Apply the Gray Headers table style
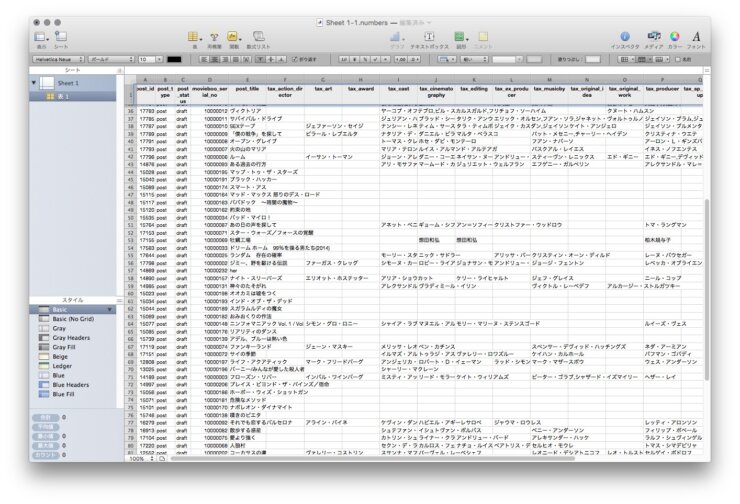The image size is (740, 504). coord(73,338)
